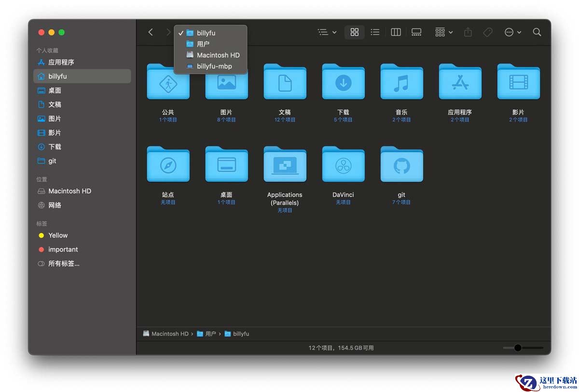Click the Tags toolbar icon
The width and height of the screenshot is (579, 392).
pyautogui.click(x=488, y=32)
